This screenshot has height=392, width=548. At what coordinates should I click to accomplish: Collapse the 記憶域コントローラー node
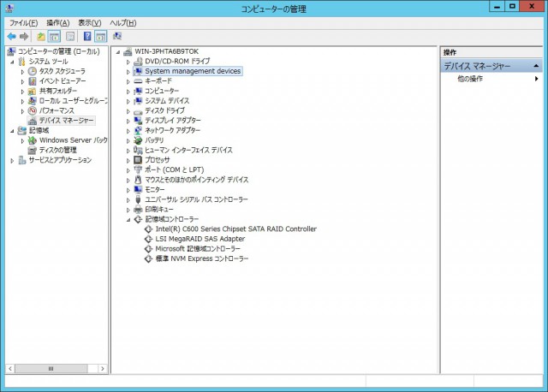[x=128, y=219]
